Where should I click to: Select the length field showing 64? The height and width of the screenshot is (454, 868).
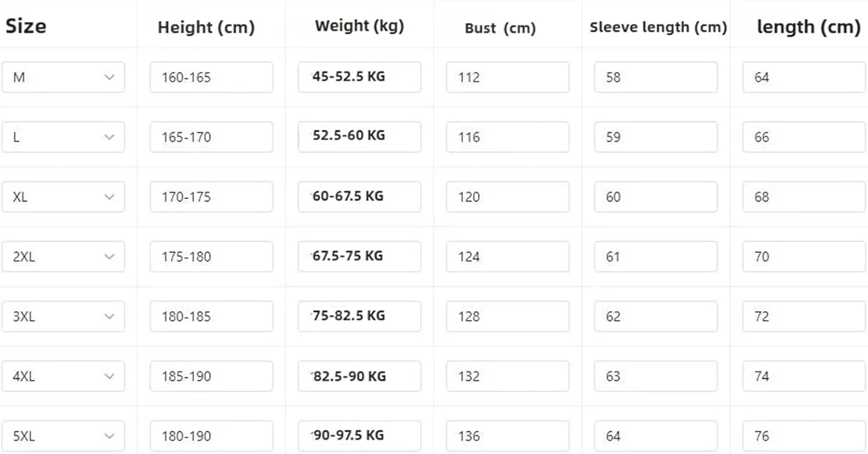pos(804,77)
